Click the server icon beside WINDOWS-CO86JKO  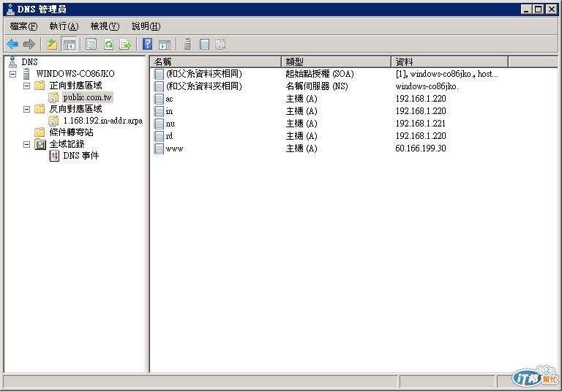[26, 74]
